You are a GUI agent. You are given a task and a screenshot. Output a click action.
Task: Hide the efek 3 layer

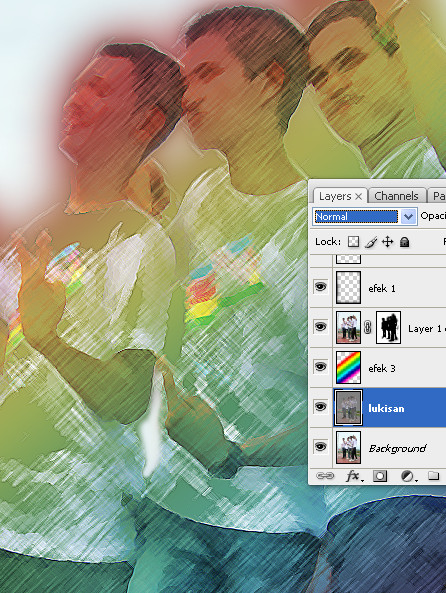click(x=320, y=367)
